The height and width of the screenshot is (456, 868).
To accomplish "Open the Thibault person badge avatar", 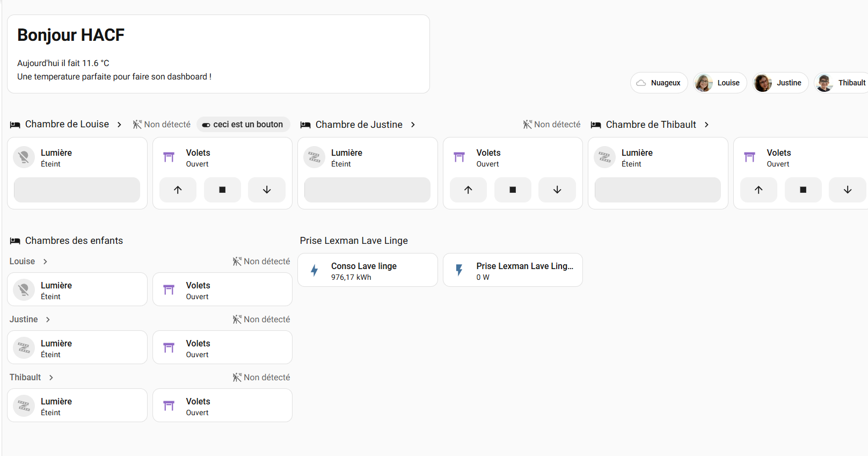I will tap(825, 83).
